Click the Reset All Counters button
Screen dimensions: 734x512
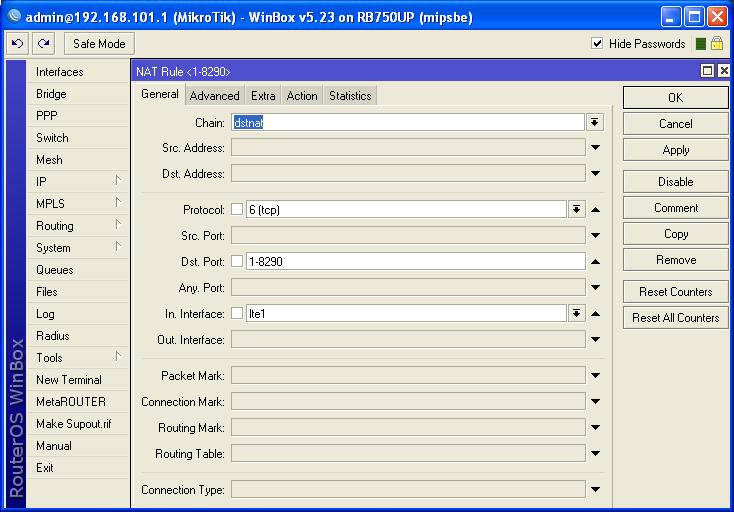(x=675, y=318)
